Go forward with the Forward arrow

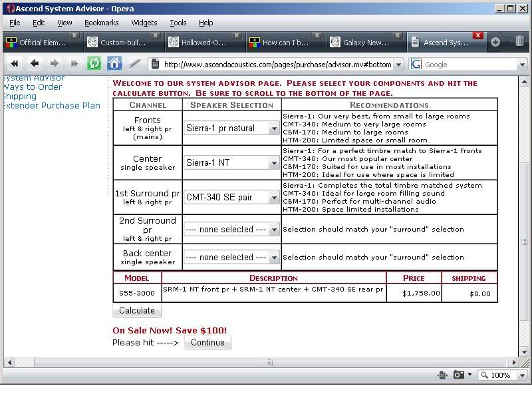[x=55, y=63]
